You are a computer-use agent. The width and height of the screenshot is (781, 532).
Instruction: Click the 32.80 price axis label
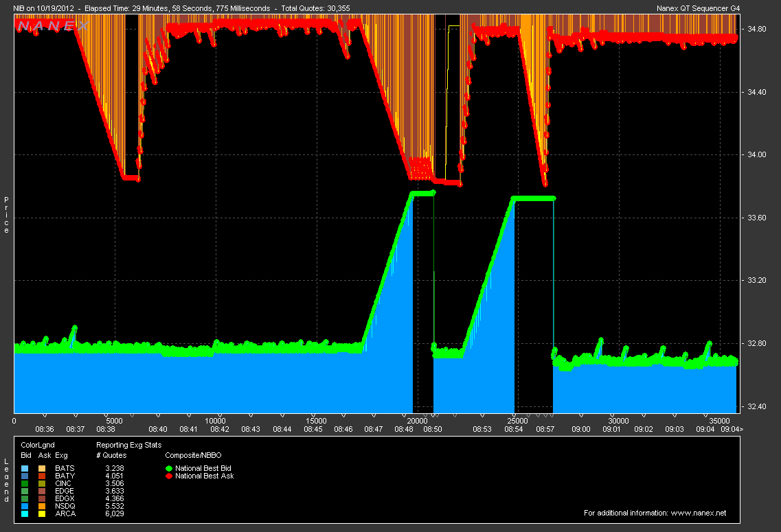click(757, 343)
